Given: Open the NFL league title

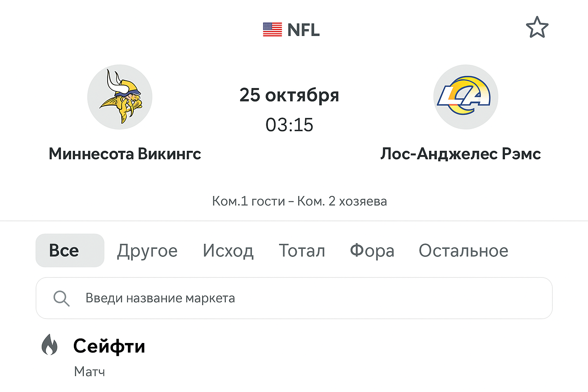Looking at the screenshot, I should 303,30.
